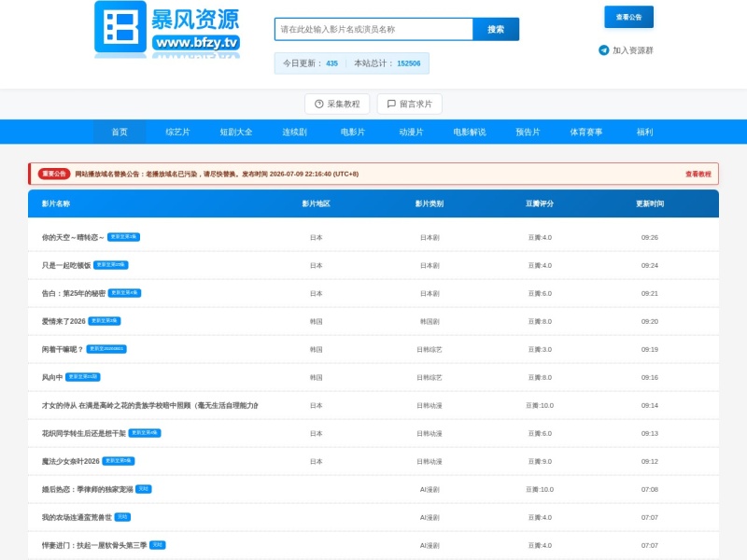Click the 07:08 update time cell
The height and width of the screenshot is (560, 747).
point(650,489)
